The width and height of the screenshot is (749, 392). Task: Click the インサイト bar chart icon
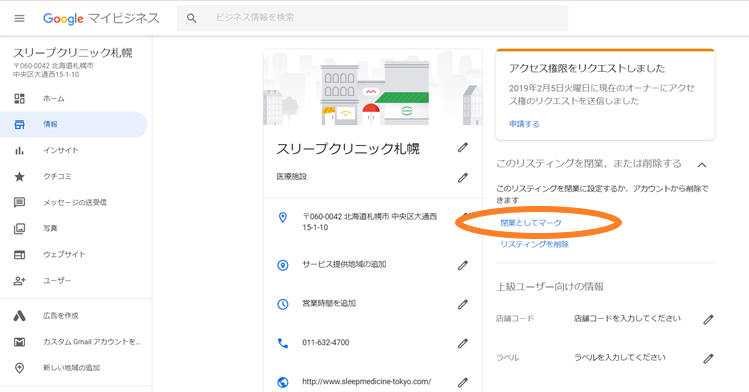[20, 150]
